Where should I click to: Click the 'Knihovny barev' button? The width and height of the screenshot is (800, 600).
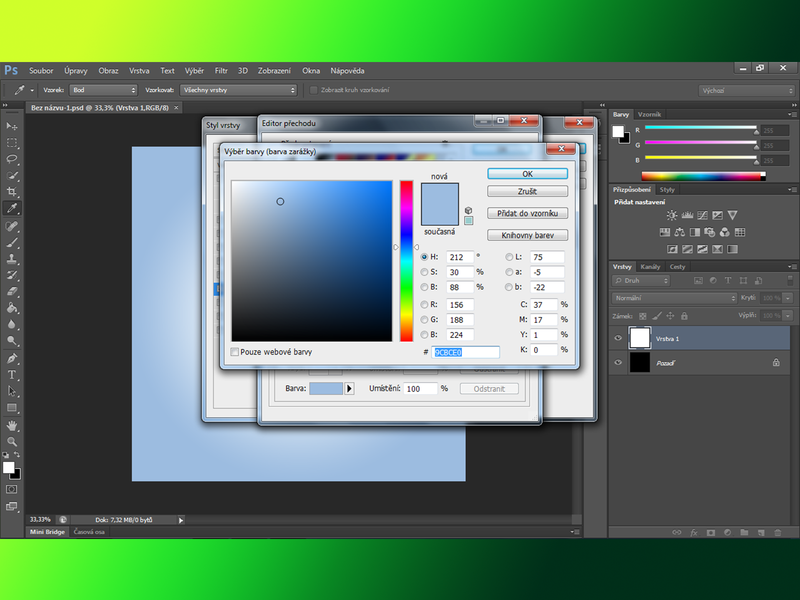(x=527, y=235)
